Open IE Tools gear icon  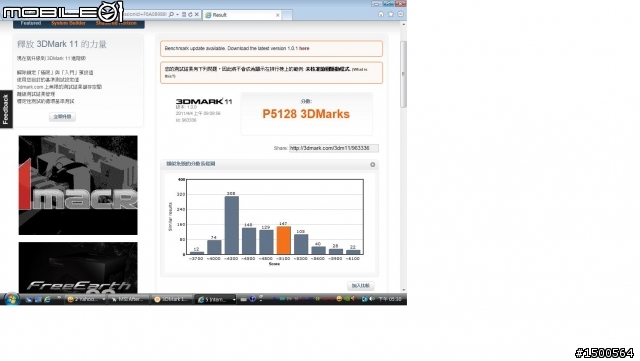pyautogui.click(x=400, y=14)
